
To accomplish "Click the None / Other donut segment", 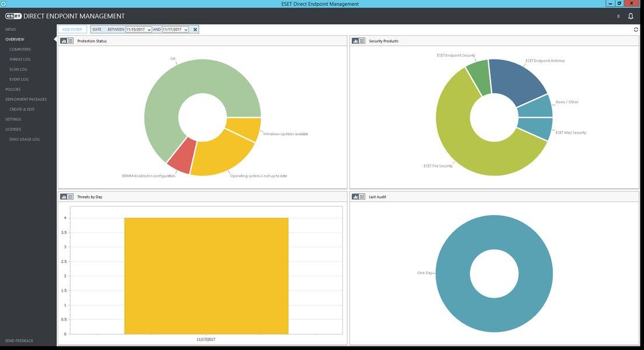I will click(535, 107).
